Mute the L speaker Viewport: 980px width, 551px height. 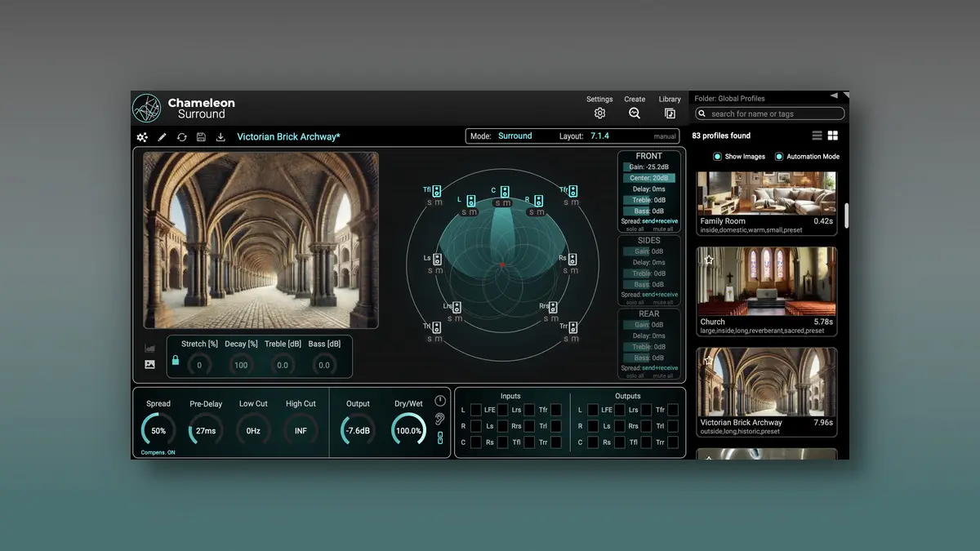[x=474, y=213]
